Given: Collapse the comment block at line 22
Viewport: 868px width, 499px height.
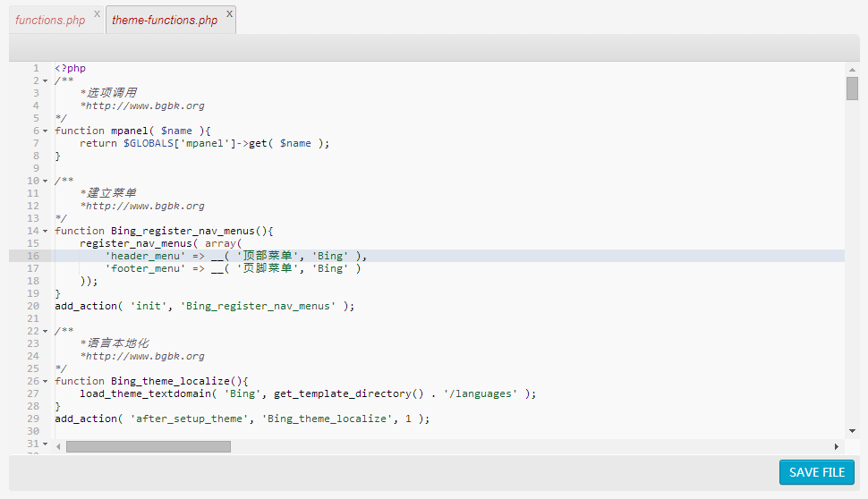Looking at the screenshot, I should pos(46,332).
